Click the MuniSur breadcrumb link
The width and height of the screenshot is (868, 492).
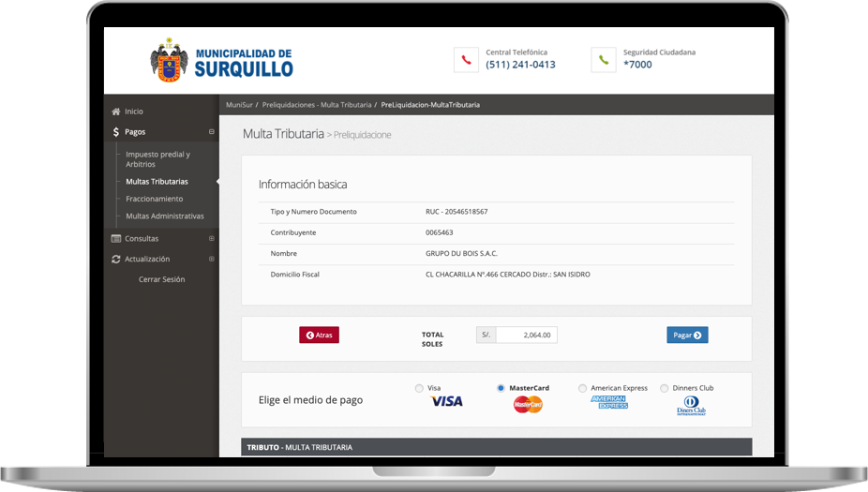[239, 105]
